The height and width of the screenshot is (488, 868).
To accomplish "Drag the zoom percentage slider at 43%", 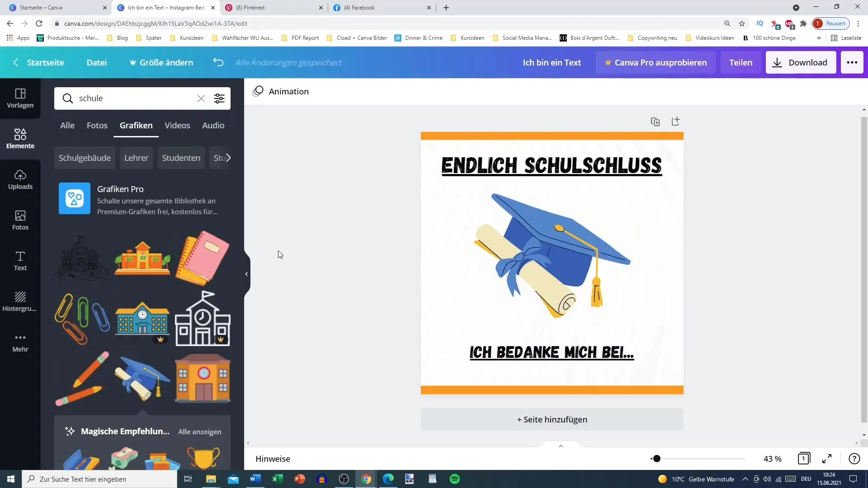I will (656, 459).
